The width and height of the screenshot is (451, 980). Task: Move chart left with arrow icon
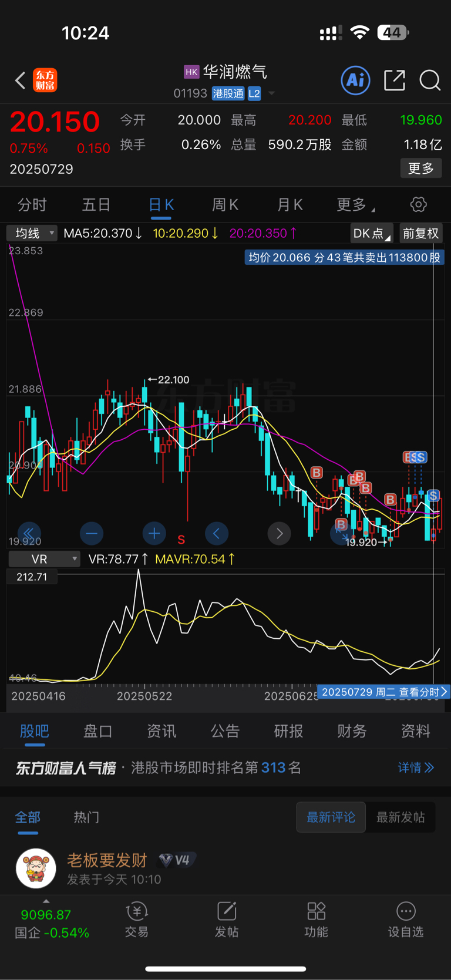217,533
